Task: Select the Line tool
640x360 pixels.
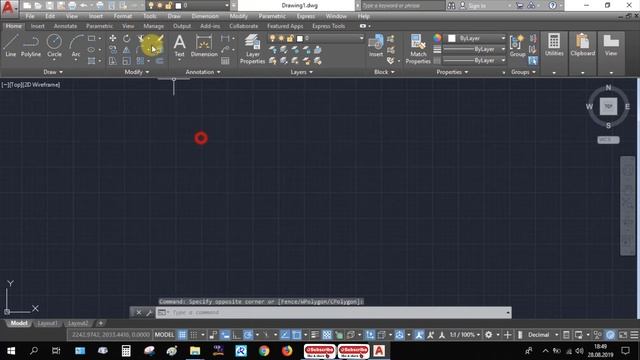Action: tap(11, 45)
